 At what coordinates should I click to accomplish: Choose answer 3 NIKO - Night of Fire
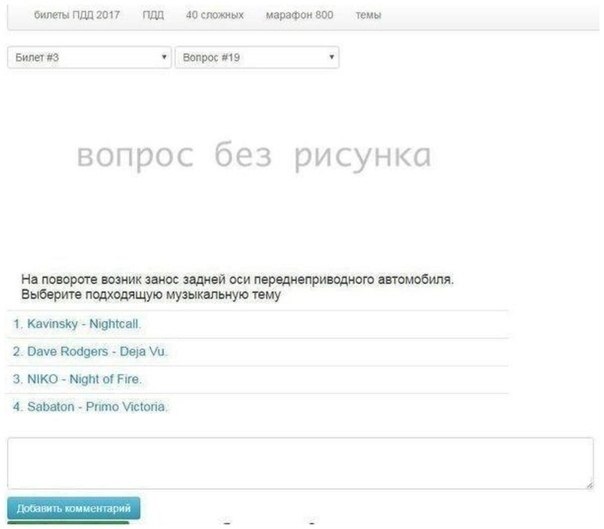258,380
